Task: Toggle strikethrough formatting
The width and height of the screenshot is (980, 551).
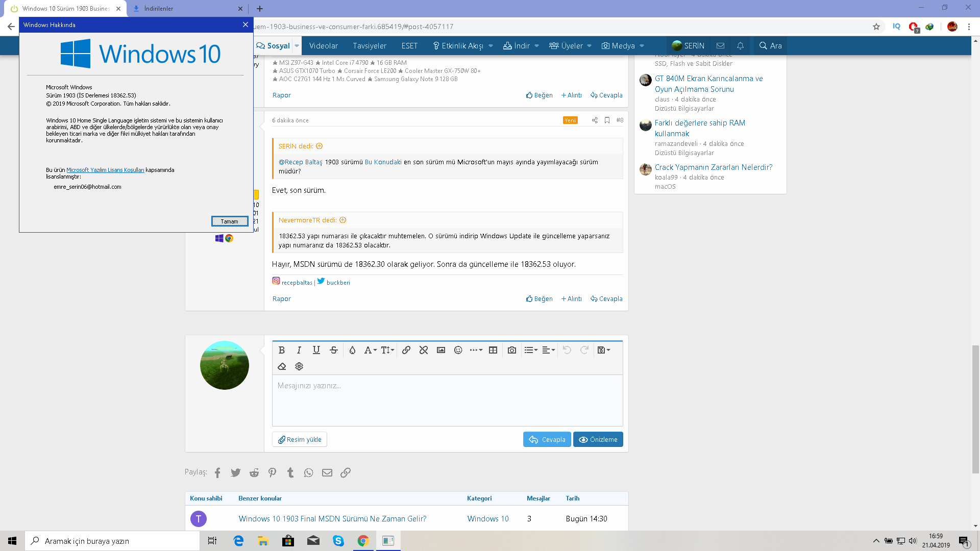Action: (x=334, y=350)
